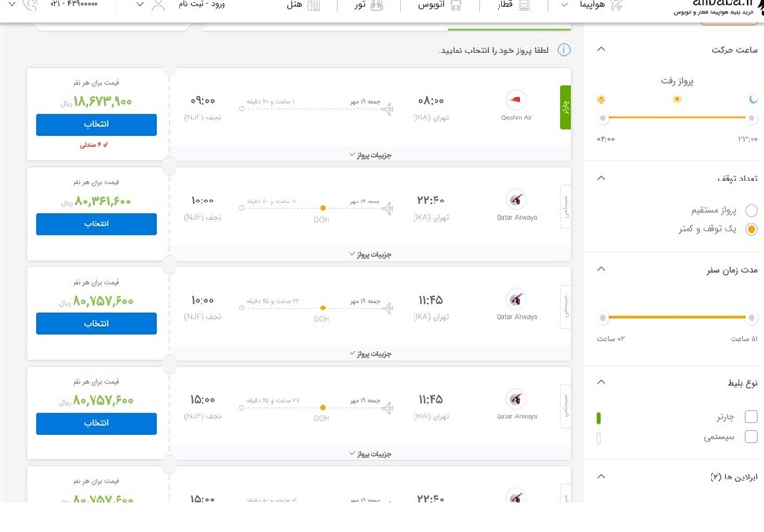The width and height of the screenshot is (764, 532).
Task: Click the info icon beside flight selection notice
Action: pos(563,50)
